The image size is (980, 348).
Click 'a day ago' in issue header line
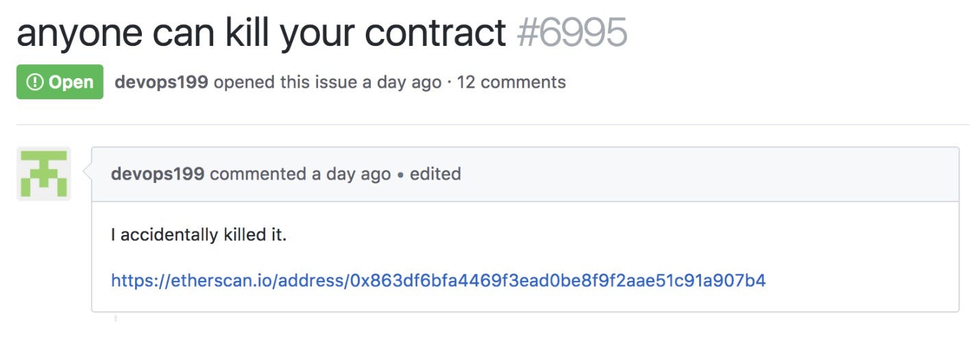tap(402, 82)
